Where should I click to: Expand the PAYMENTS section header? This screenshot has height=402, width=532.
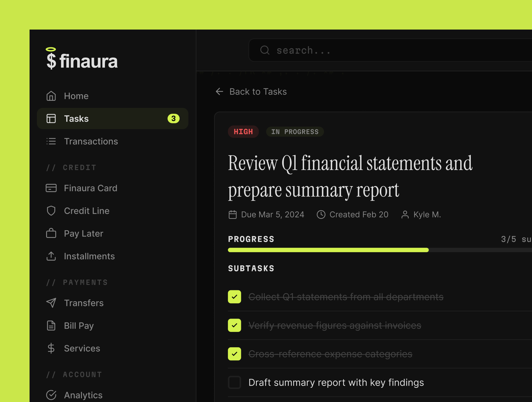pyautogui.click(x=77, y=282)
